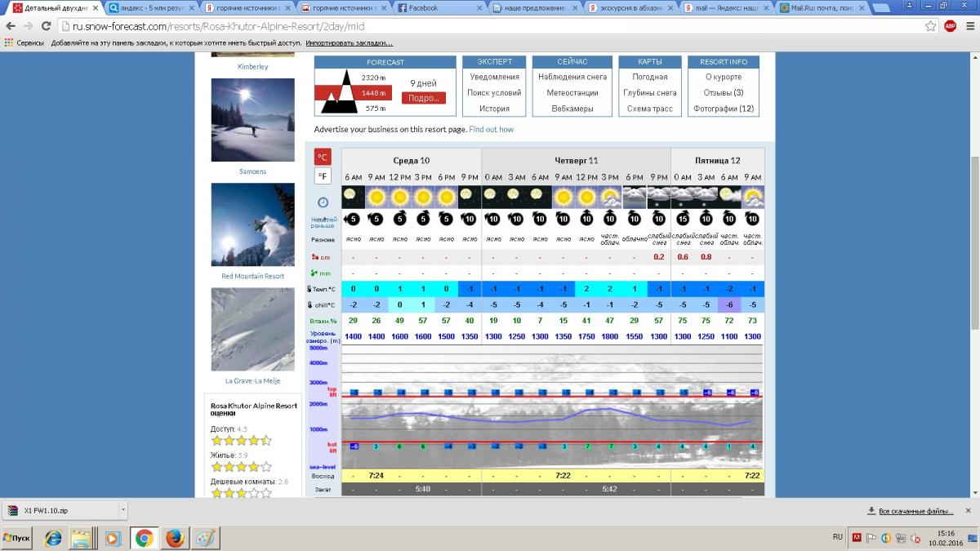Select the 575 m bottom elevation
The height and width of the screenshot is (551, 980).
(375, 109)
